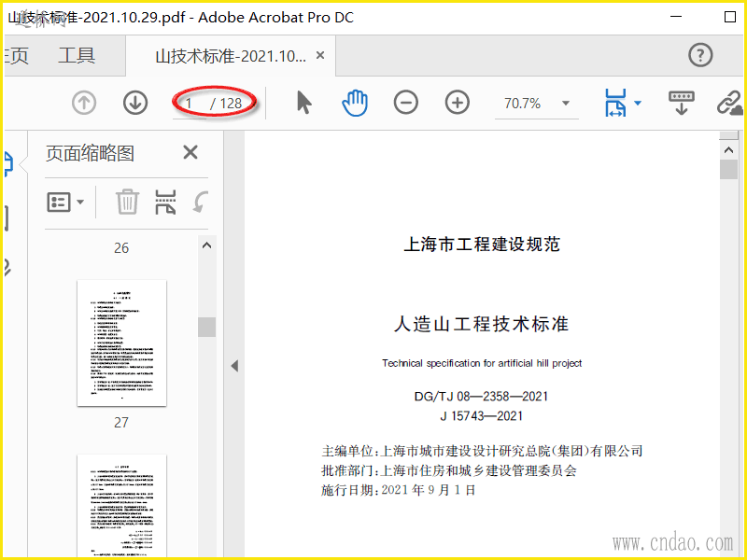
Task: Click the document scroll up arrow
Action: [728, 150]
